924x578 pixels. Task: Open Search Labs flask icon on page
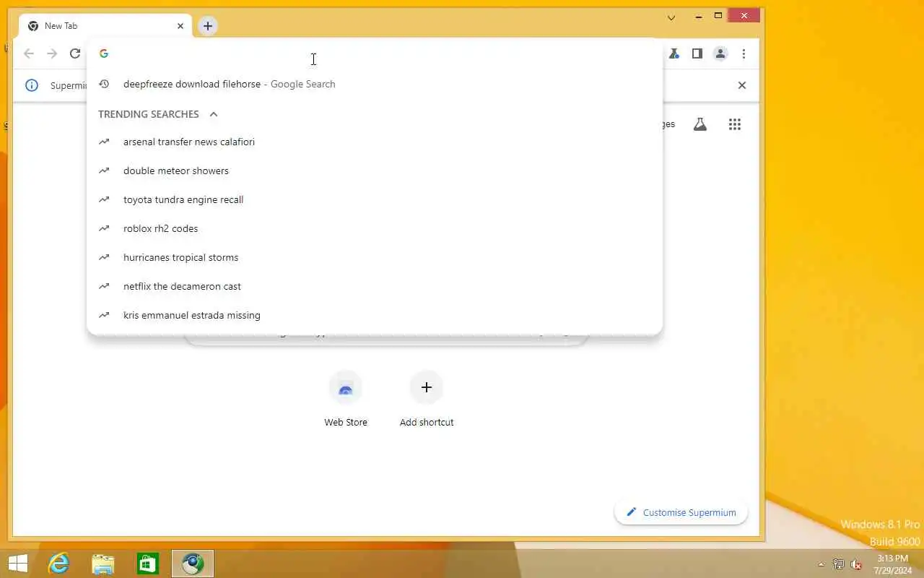699,124
